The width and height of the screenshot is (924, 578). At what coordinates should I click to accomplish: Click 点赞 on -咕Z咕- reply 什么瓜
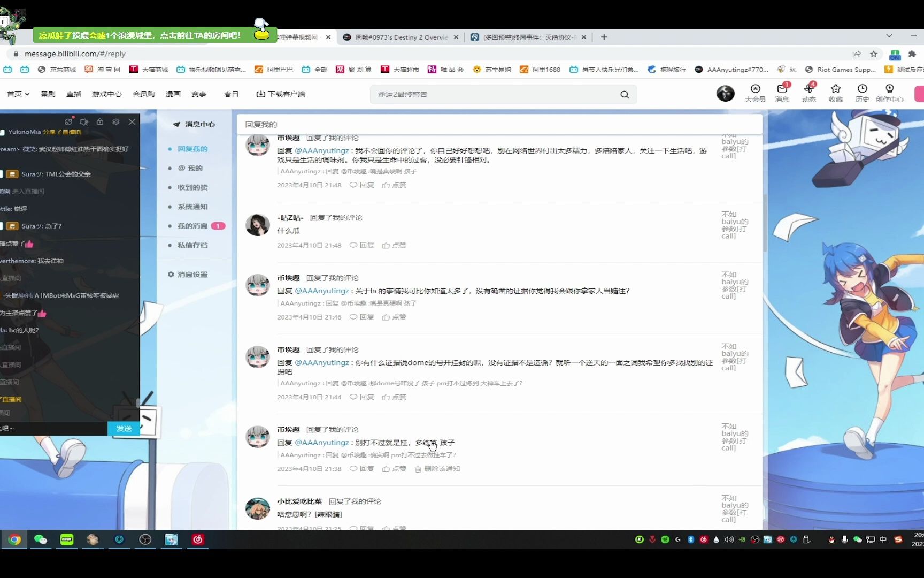pyautogui.click(x=394, y=245)
